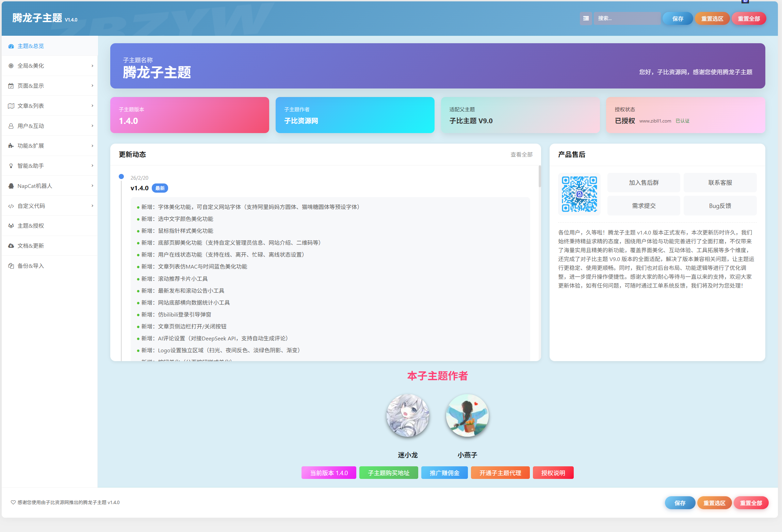This screenshot has height=532, width=782.
Task: Expand the 页面&显示 chevron
Action: coord(92,86)
